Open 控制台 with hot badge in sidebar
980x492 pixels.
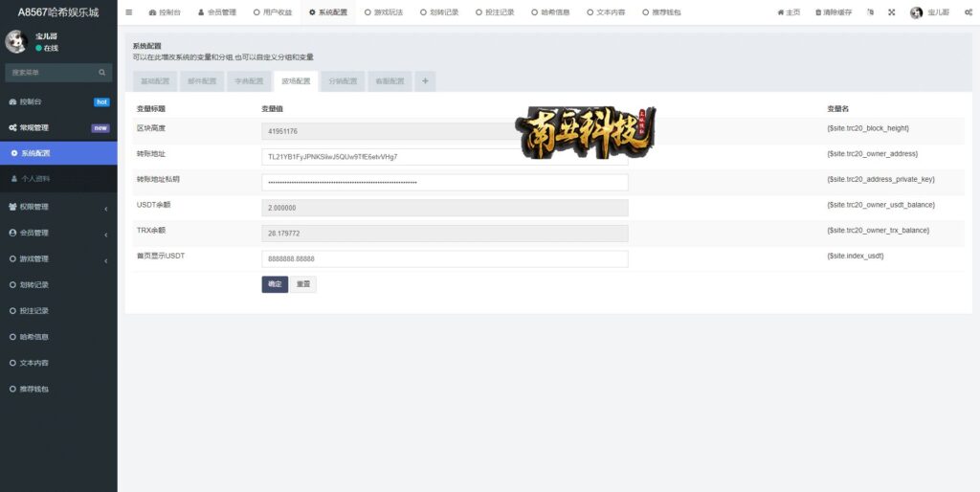pyautogui.click(x=58, y=101)
